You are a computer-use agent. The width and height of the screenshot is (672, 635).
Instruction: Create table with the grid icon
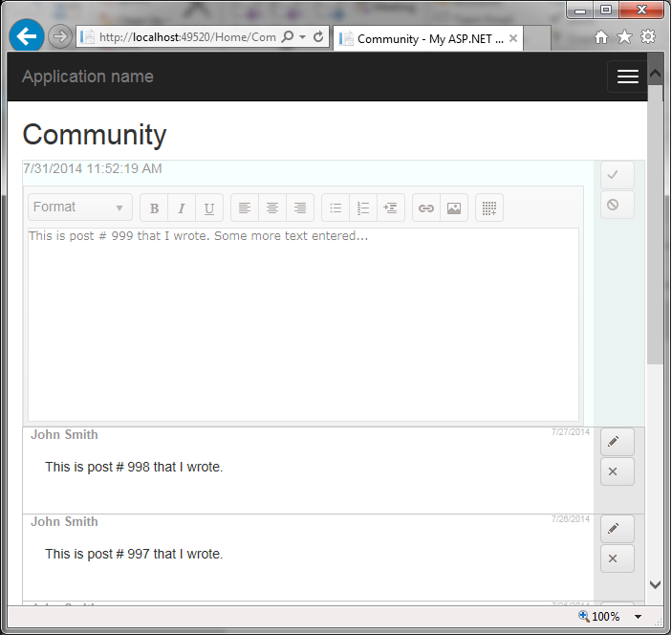click(x=489, y=208)
